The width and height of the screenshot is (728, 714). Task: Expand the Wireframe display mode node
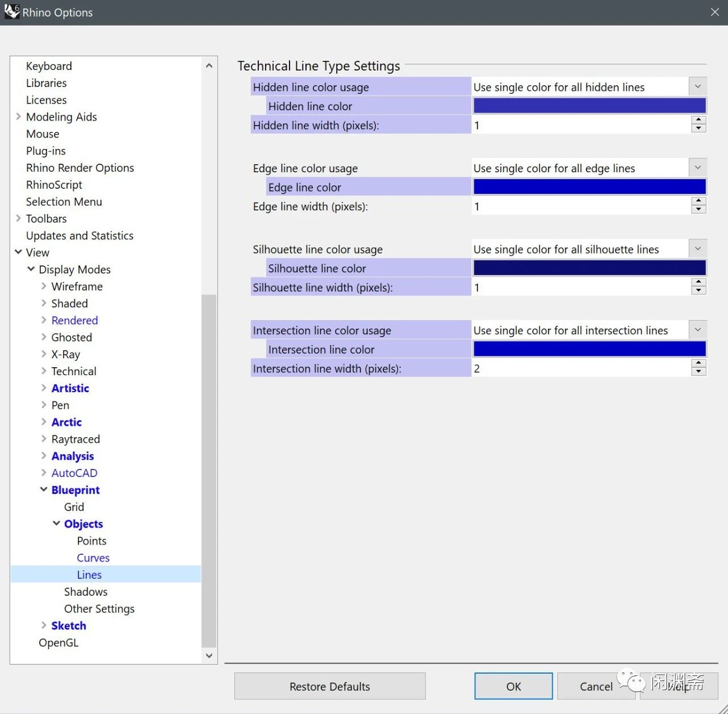44,286
